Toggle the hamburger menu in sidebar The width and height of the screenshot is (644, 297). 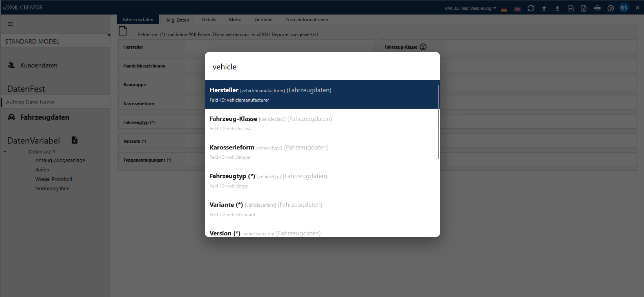pyautogui.click(x=10, y=24)
